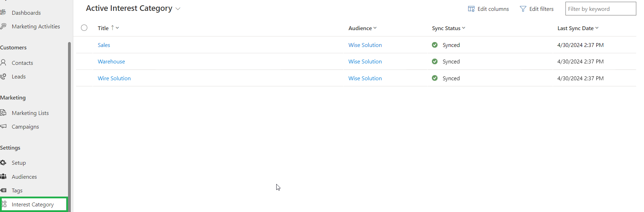This screenshot has width=644, height=212.
Task: Click the Leads icon in sidebar
Action: tap(4, 76)
